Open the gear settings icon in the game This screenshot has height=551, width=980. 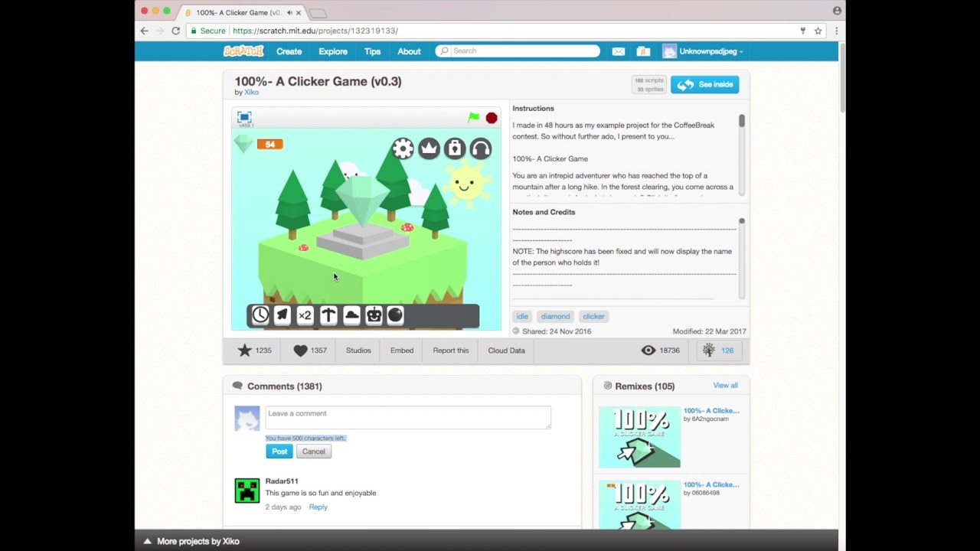pyautogui.click(x=403, y=148)
